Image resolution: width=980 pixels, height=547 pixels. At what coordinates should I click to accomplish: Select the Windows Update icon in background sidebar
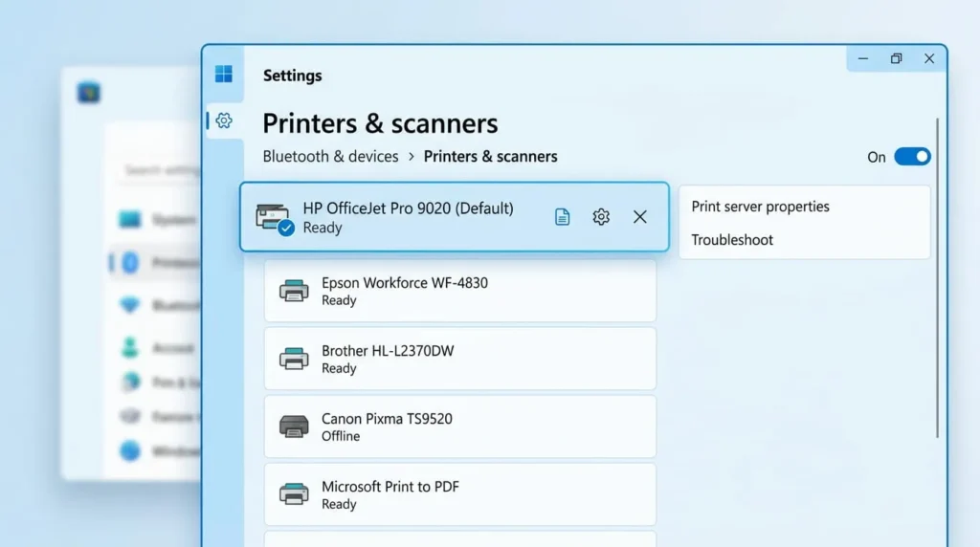[130, 450]
